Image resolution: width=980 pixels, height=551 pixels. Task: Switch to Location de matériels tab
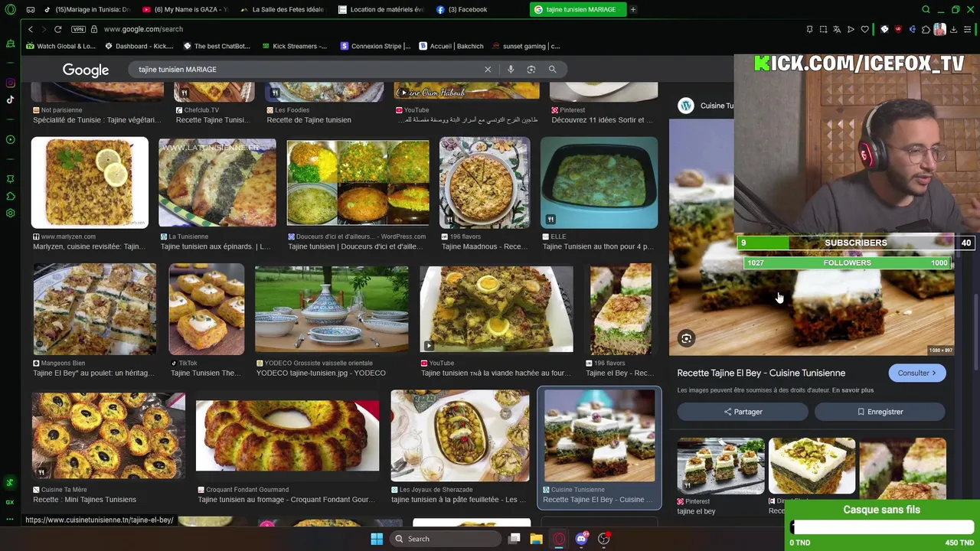[381, 9]
